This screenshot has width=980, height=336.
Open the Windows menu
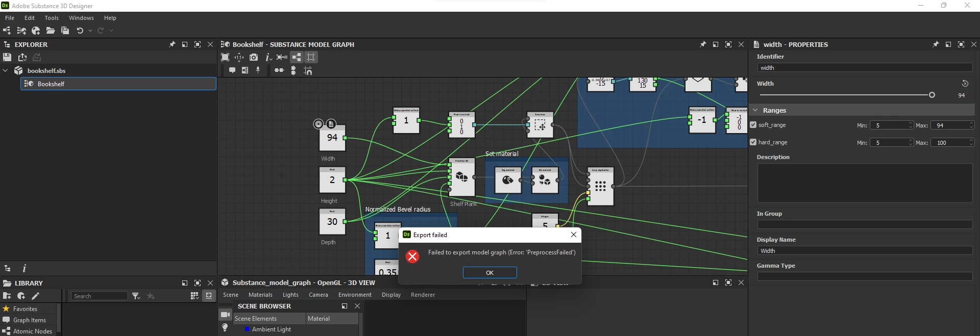pos(81,18)
